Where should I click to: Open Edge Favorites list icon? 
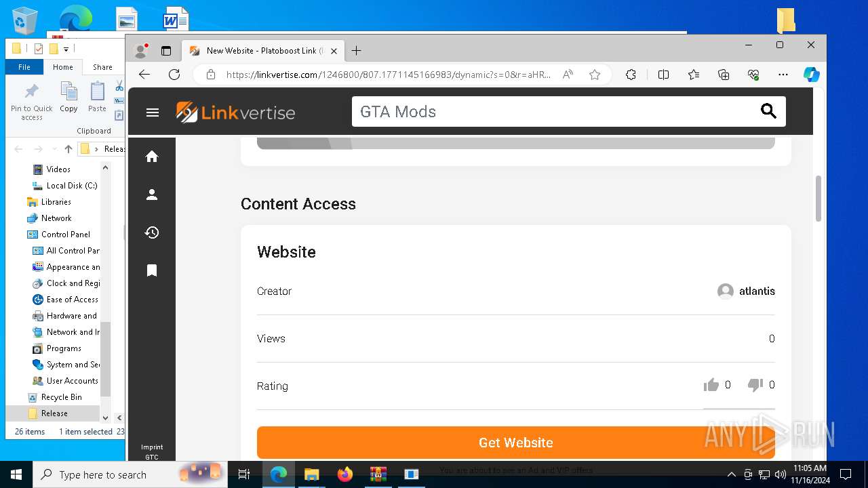(694, 75)
